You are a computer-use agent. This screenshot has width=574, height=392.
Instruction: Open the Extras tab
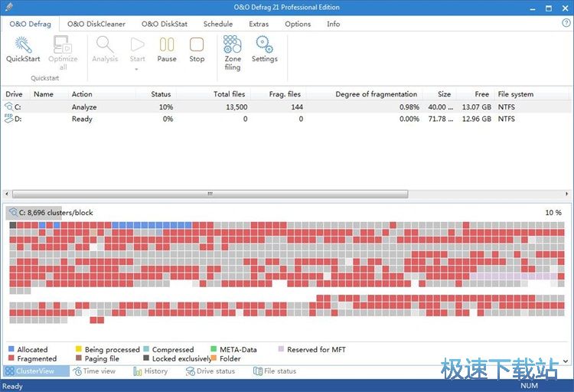(259, 24)
